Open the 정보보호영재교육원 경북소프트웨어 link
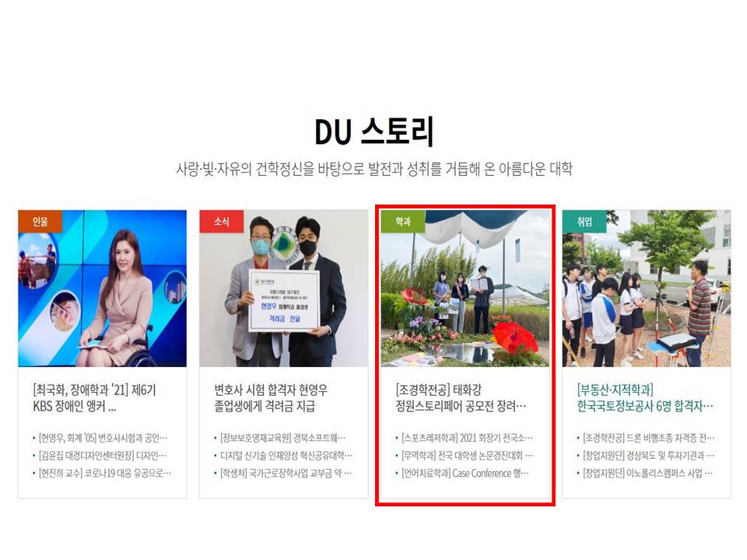The height and width of the screenshot is (560, 747). 283,438
